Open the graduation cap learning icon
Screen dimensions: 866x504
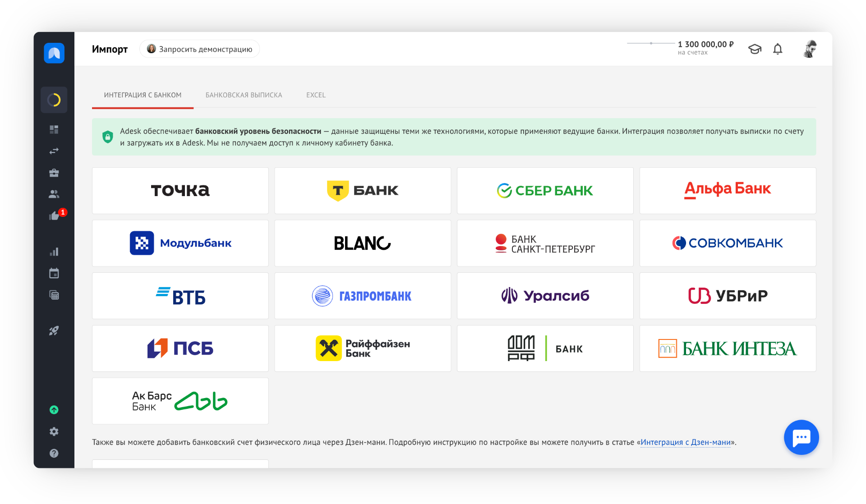755,49
